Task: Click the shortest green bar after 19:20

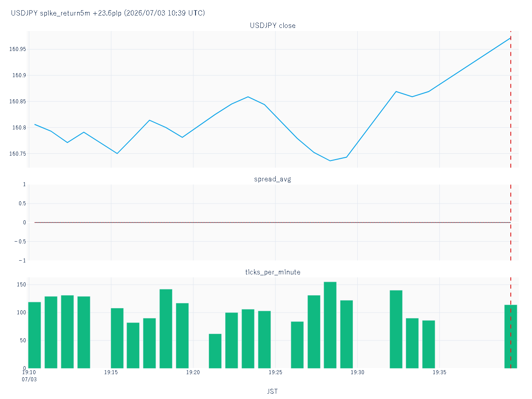Action: click(215, 351)
